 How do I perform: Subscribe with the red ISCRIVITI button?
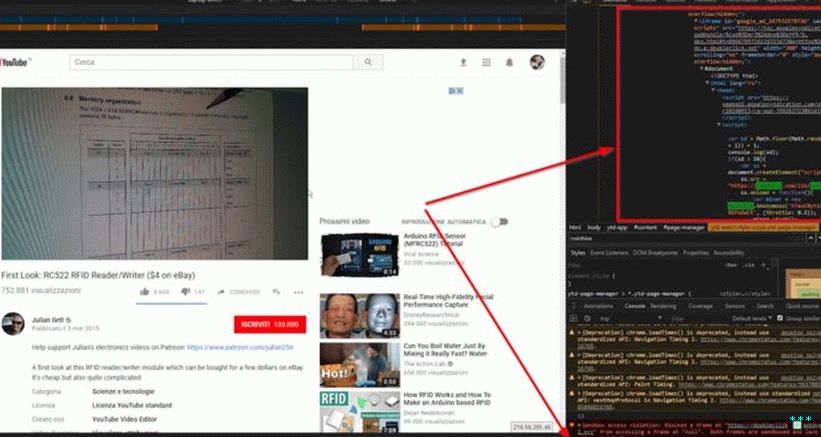[x=270, y=324]
